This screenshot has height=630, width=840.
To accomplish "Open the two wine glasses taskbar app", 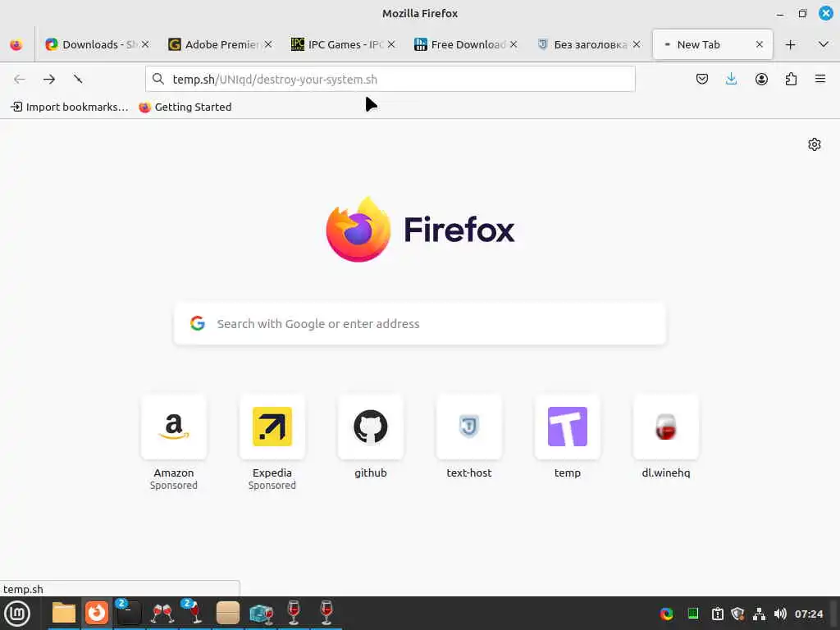I will click(162, 614).
